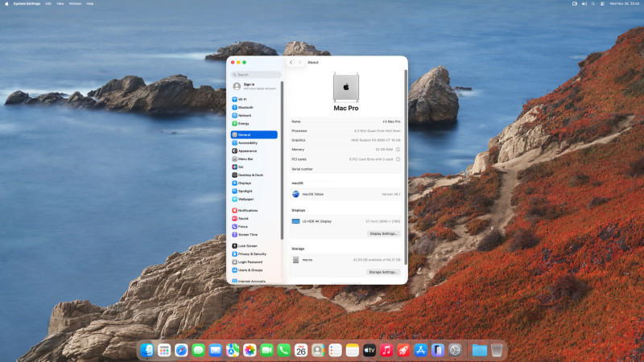
Task: Open Maps from the Dock
Action: [x=233, y=350]
